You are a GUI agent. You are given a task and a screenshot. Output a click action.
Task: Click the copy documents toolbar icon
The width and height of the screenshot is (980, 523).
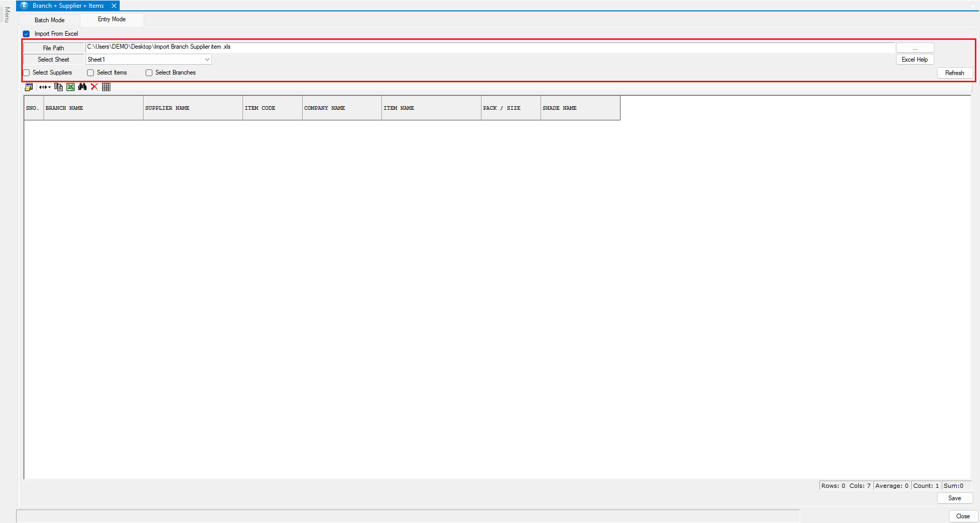[x=59, y=87]
